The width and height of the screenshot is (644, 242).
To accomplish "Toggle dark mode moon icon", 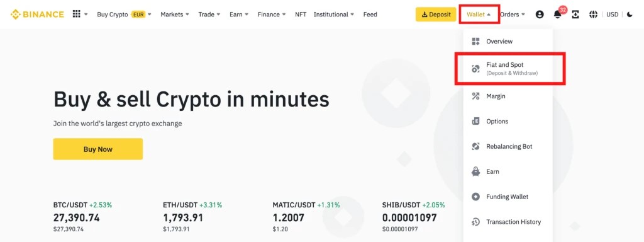I will pyautogui.click(x=630, y=14).
